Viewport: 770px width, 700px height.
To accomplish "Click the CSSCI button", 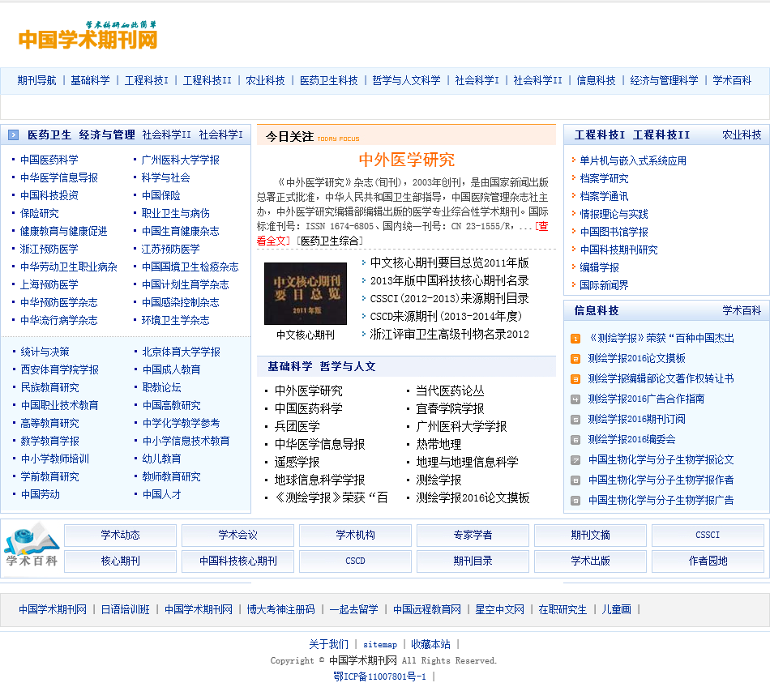I will coord(708,535).
